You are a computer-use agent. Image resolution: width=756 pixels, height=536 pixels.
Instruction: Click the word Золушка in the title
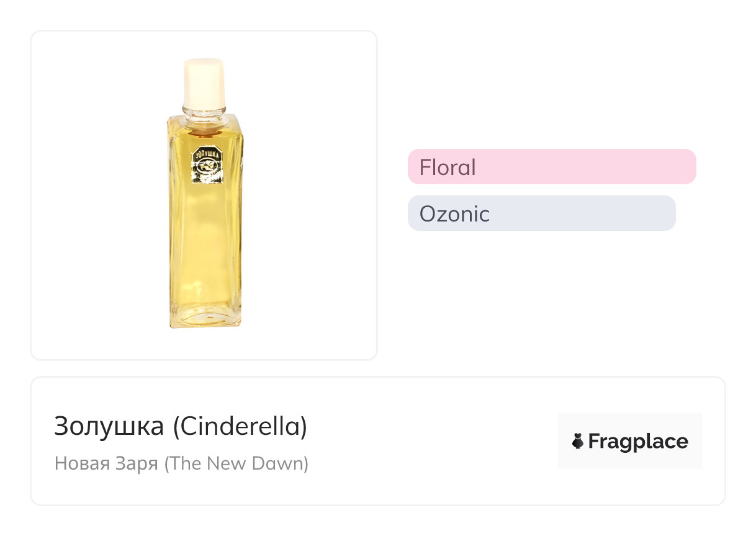coord(109,426)
